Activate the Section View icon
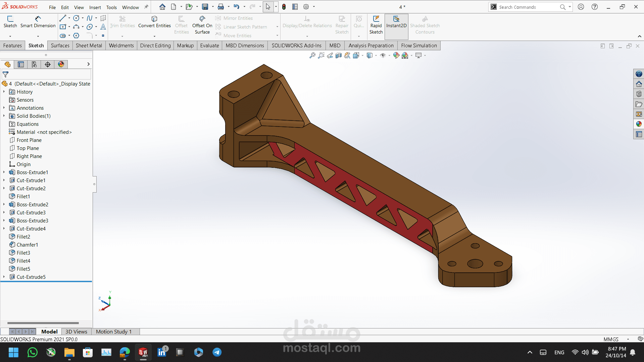 [x=339, y=55]
